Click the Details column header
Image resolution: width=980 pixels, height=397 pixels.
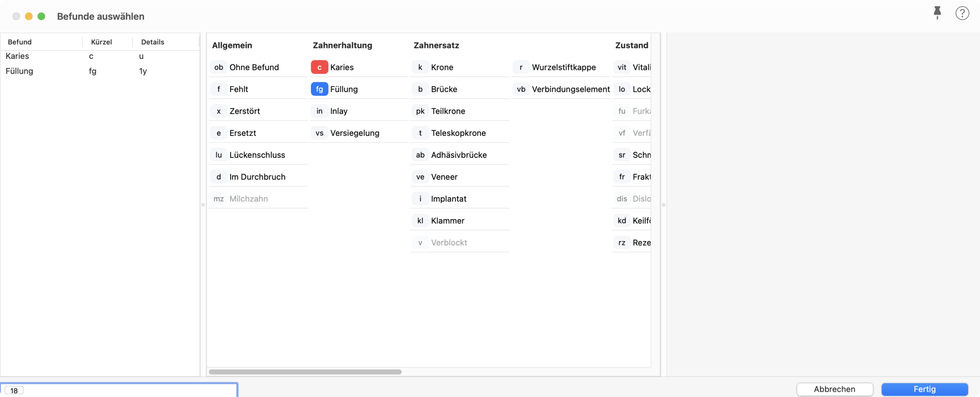[153, 42]
